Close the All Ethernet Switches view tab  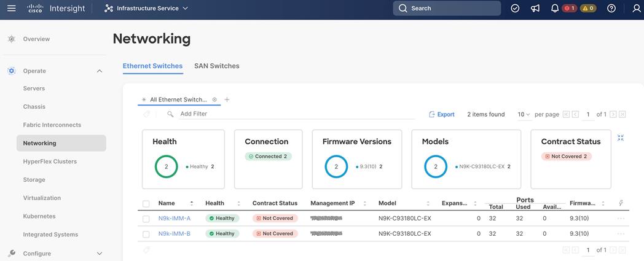point(214,99)
